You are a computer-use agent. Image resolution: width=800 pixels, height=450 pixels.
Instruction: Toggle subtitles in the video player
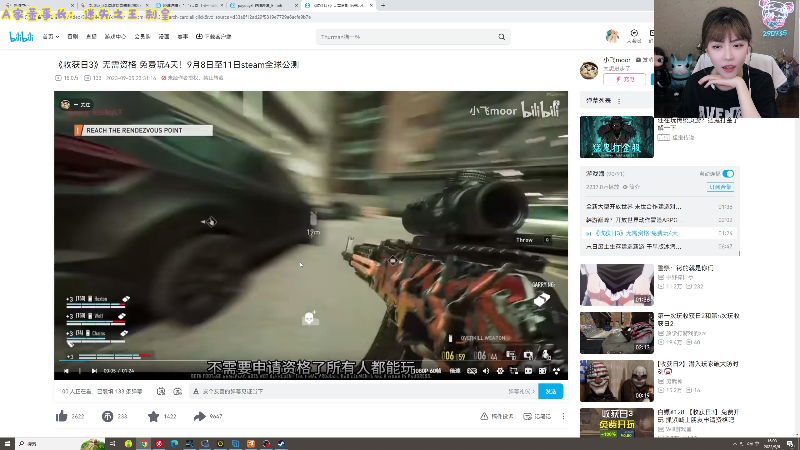tap(472, 371)
